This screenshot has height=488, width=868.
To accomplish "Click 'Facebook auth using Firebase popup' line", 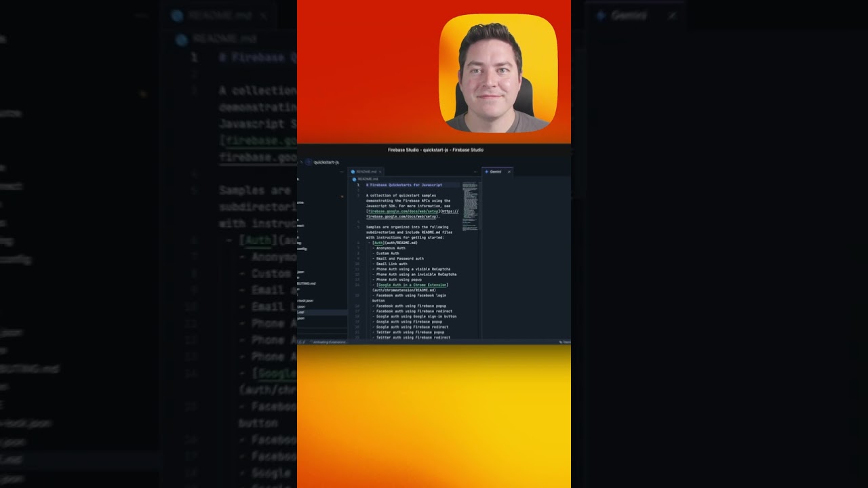I will click(409, 306).
